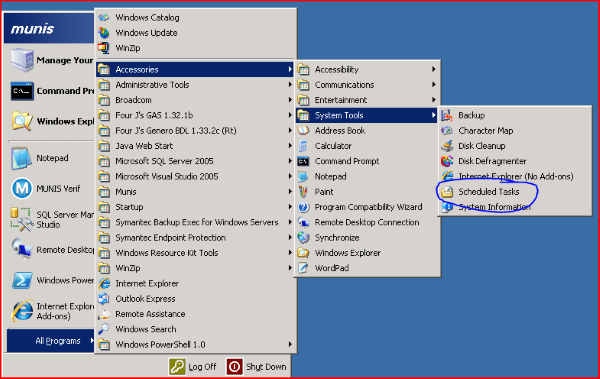Click the Notepad pinned icon in the left pane
Screen dimensions: 600x379
coord(21,158)
